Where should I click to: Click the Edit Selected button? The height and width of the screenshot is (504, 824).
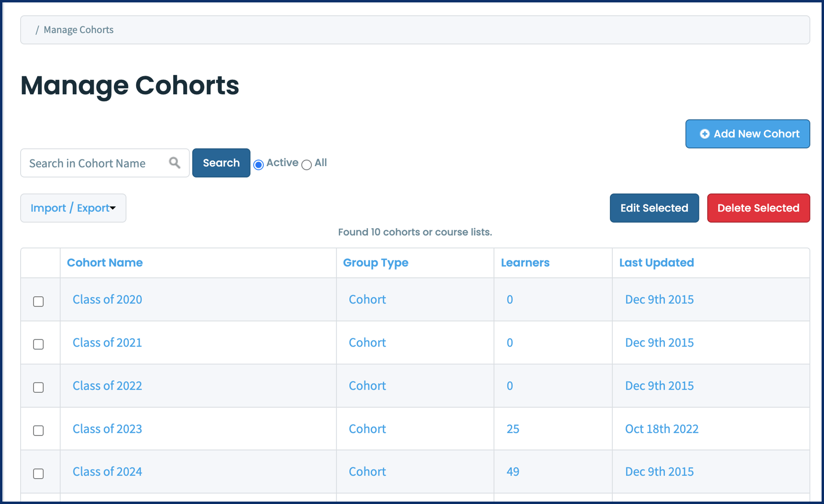pos(654,208)
